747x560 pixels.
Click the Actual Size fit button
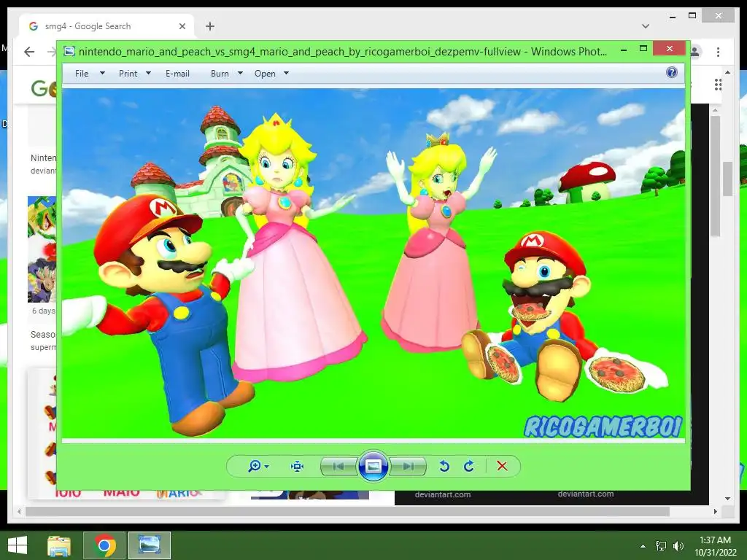(x=298, y=466)
